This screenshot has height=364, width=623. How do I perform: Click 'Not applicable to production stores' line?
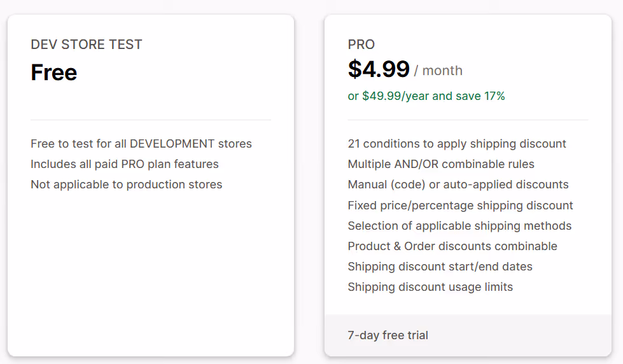point(127,185)
